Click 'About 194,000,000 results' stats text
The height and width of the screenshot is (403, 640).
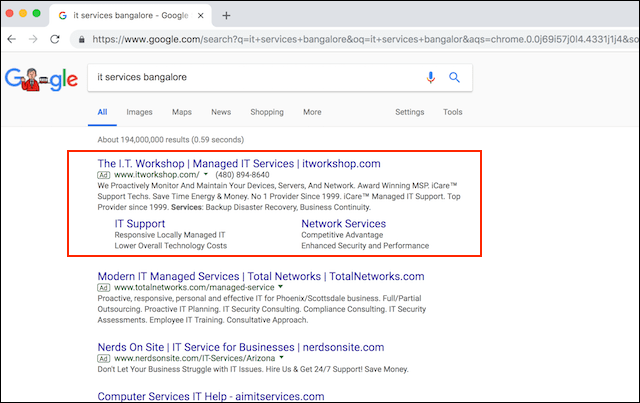(171, 140)
